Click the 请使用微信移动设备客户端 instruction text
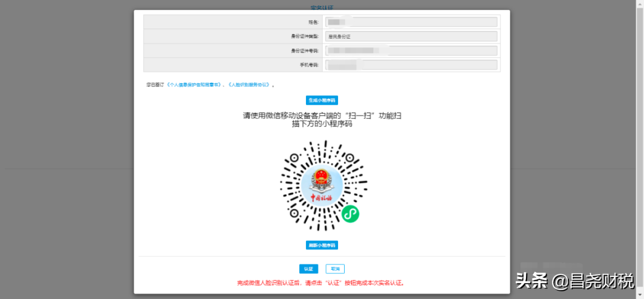Image resolution: width=644 pixels, height=299 pixels. coord(321,120)
